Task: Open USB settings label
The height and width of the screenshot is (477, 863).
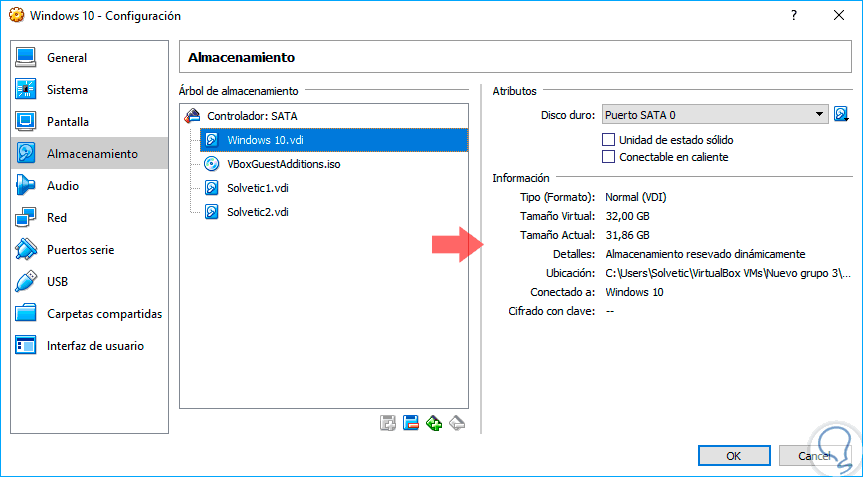Action: (57, 282)
